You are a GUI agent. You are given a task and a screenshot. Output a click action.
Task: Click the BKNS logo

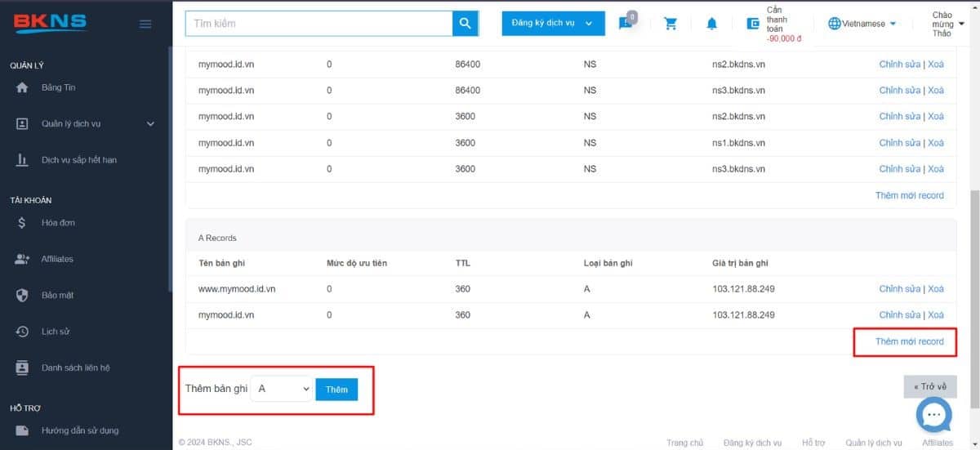coord(51,23)
